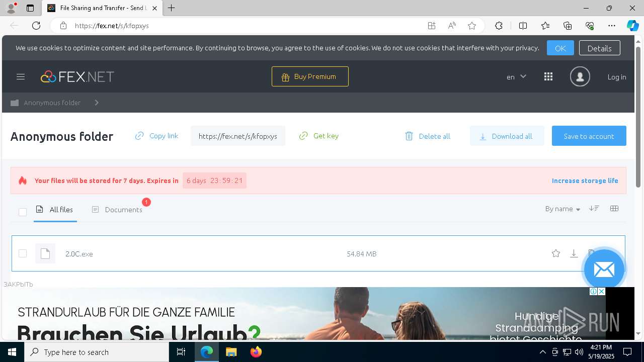Open browser extensions puzzle icon
The image size is (644, 362).
point(499,26)
